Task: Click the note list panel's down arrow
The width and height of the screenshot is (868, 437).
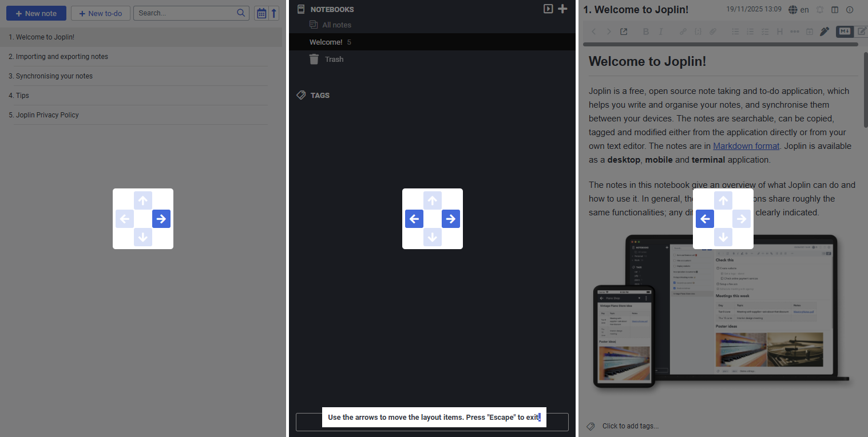Action: tap(143, 237)
